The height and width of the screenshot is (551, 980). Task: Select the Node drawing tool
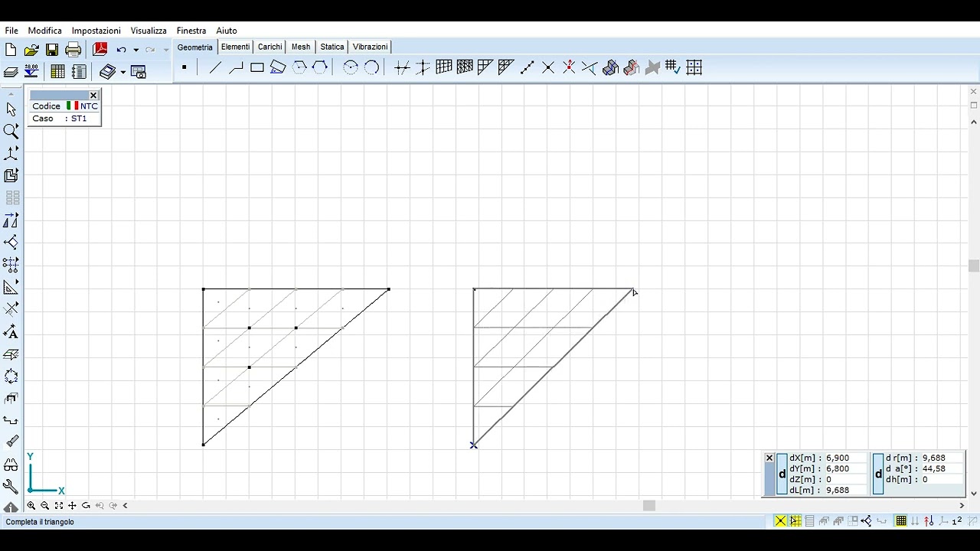coord(185,67)
